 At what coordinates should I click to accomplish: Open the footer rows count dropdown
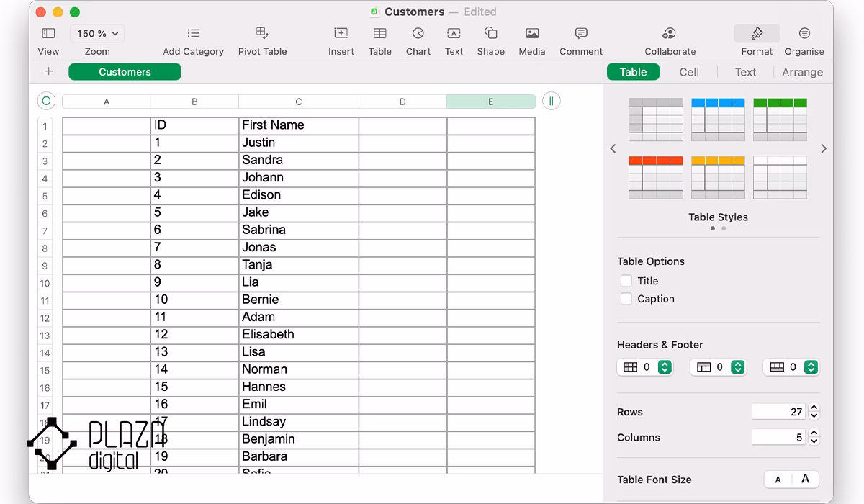[811, 367]
